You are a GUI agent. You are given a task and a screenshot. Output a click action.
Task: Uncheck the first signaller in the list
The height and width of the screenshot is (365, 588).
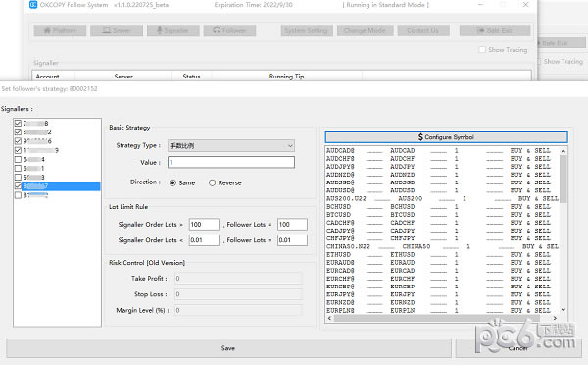[18, 124]
